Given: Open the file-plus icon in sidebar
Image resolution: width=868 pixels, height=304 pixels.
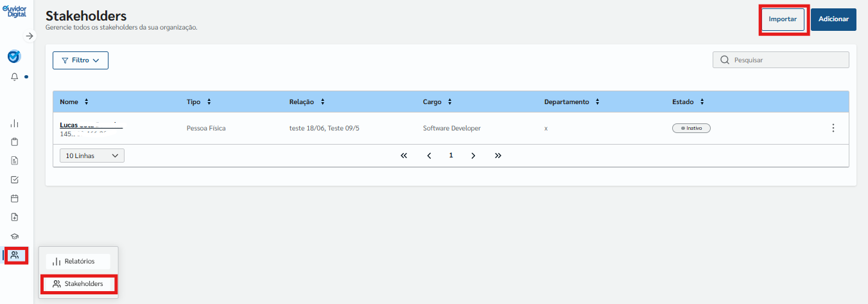Looking at the screenshot, I should click(15, 217).
